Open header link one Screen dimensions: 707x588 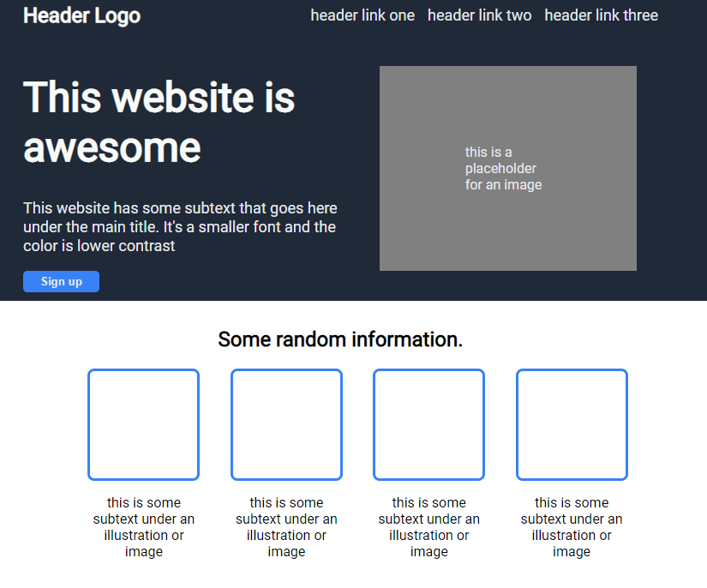coord(362,15)
